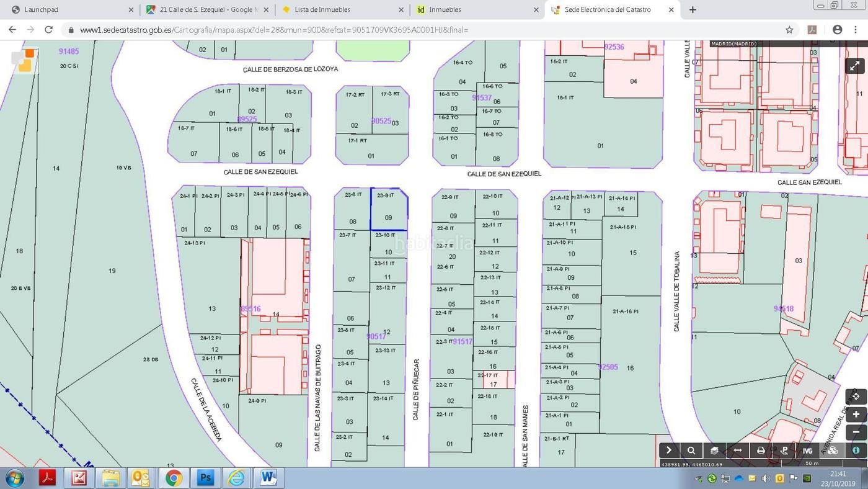Bookmark this page with the star
The width and height of the screenshot is (868, 489).
pyautogui.click(x=789, y=30)
